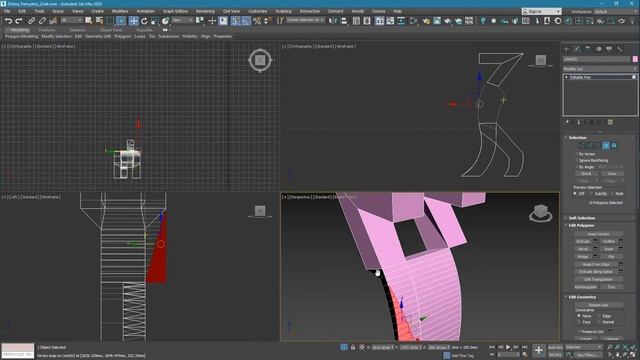Select the Preview Selection SubObj radio button
Image resolution: width=640 pixels, height=360 pixels.
coord(591,193)
